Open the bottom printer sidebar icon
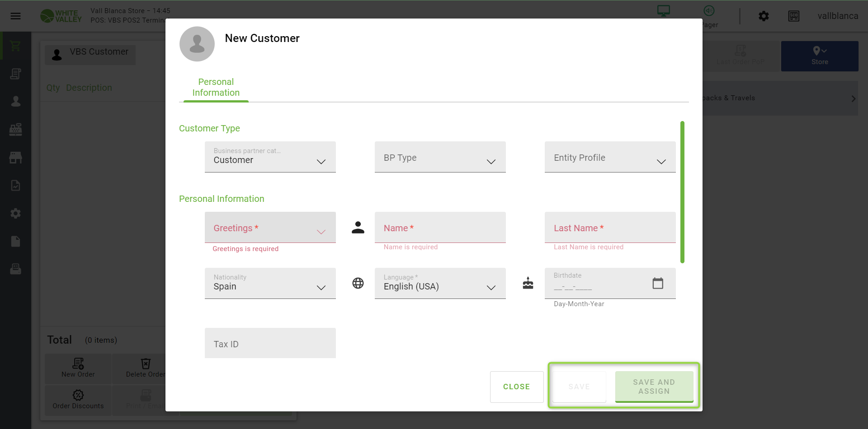Viewport: 868px width, 429px height. tap(16, 269)
